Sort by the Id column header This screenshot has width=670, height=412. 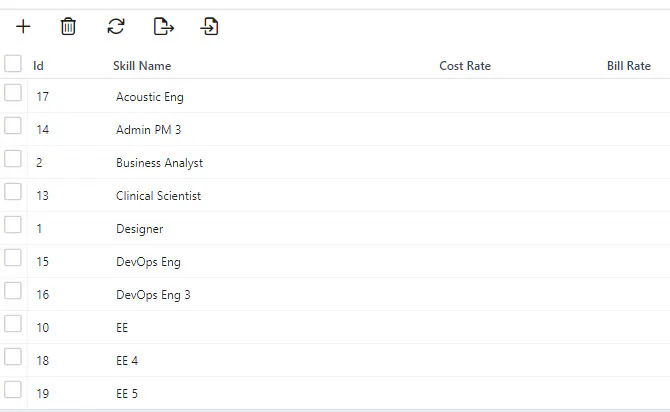38,66
